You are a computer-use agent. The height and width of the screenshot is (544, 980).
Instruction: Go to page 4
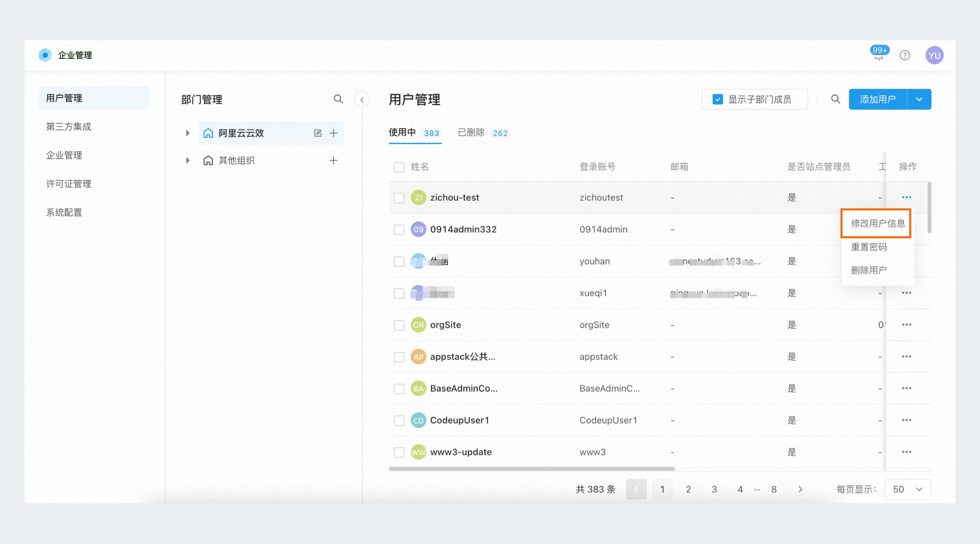coord(740,489)
